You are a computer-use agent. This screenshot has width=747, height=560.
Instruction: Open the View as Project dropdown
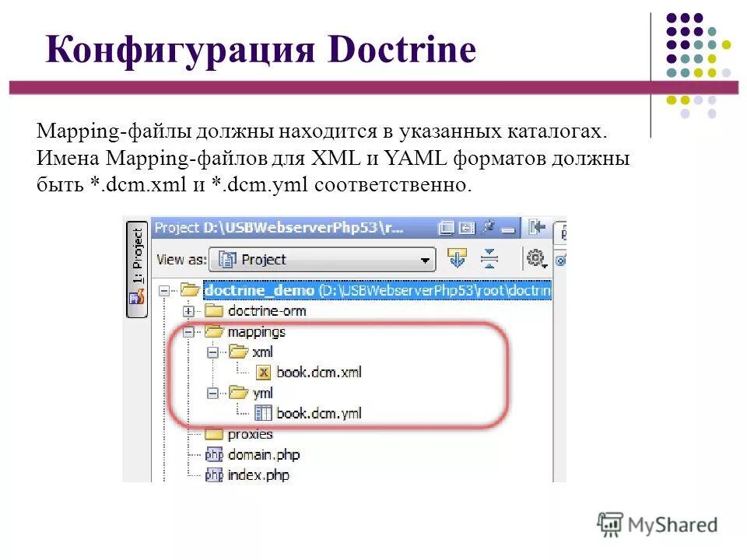point(322,260)
